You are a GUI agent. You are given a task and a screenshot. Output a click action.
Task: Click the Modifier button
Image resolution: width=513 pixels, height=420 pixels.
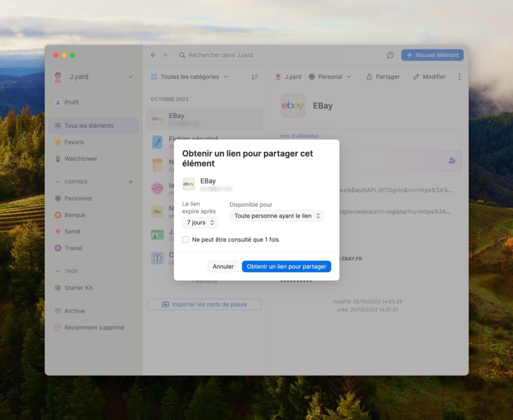point(429,77)
